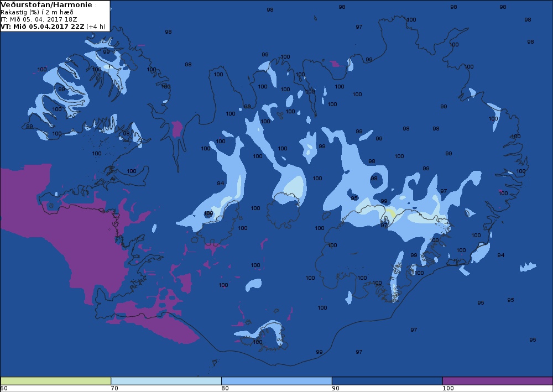The image size is (553, 392).
Task: Click the "(+4 h)" forecast offset text
Action: pyautogui.click(x=96, y=27)
